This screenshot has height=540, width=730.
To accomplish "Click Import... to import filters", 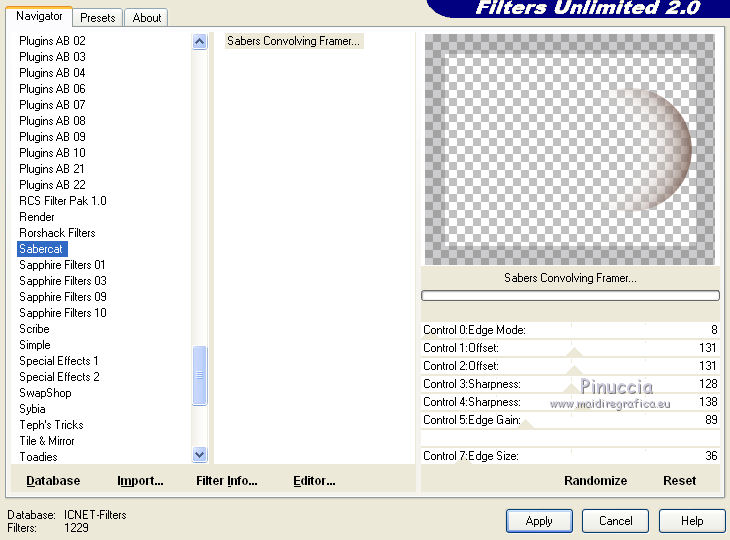I will (140, 480).
